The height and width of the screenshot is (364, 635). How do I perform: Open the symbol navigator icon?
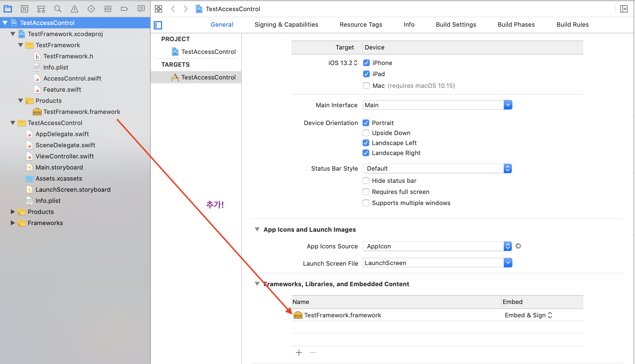pyautogui.click(x=41, y=9)
